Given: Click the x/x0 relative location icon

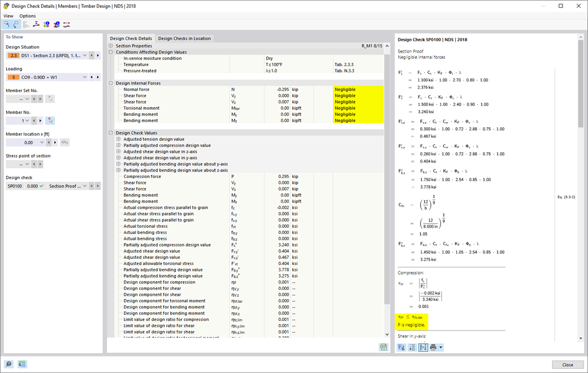Looking at the screenshot, I should 64,142.
